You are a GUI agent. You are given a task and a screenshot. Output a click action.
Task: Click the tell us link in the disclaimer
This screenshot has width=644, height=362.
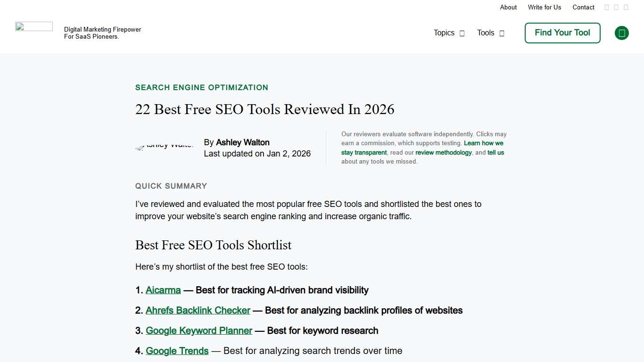495,152
